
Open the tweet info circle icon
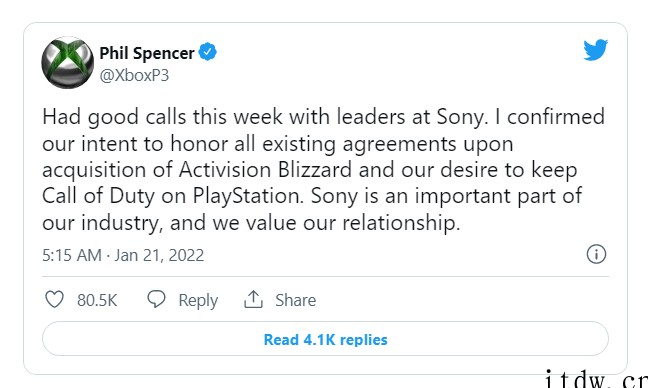pos(596,254)
